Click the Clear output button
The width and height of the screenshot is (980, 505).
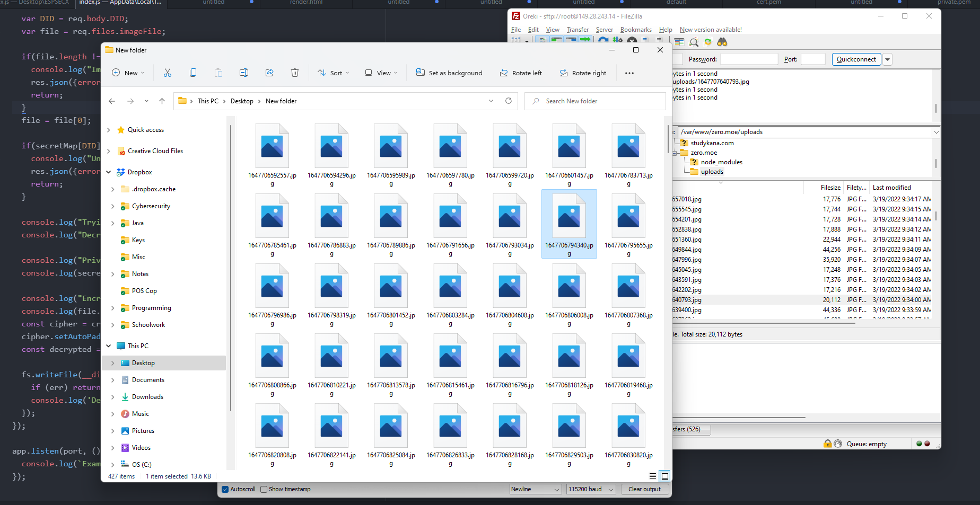[644, 489]
